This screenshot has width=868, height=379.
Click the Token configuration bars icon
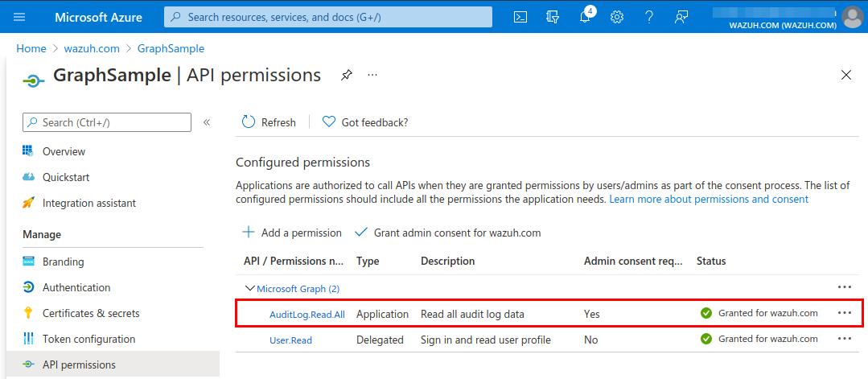(x=28, y=339)
